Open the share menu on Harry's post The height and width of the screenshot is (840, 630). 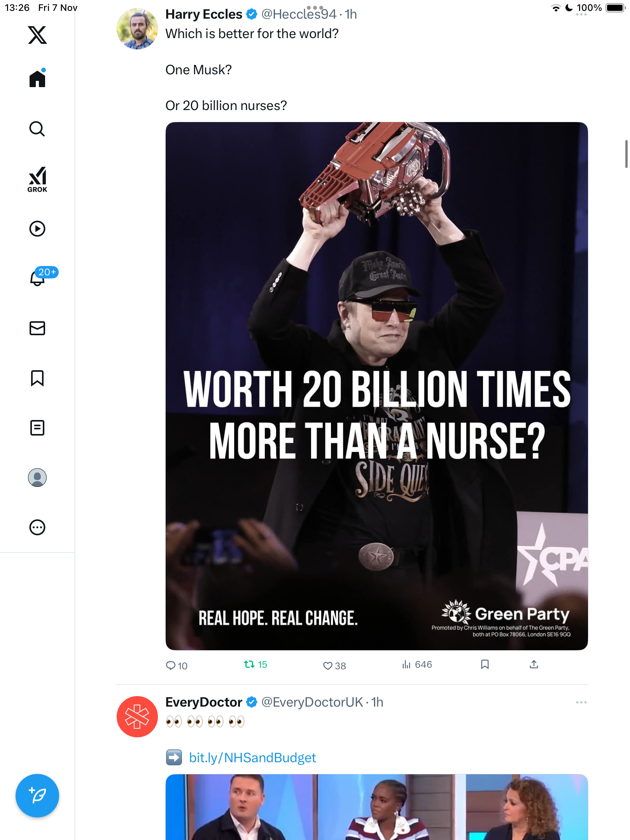534,665
